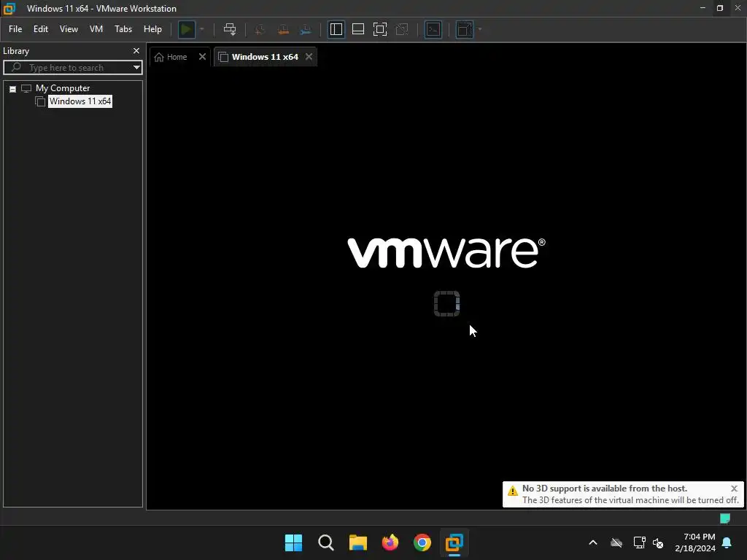
Task: Show hidden system tray icons
Action: click(593, 542)
